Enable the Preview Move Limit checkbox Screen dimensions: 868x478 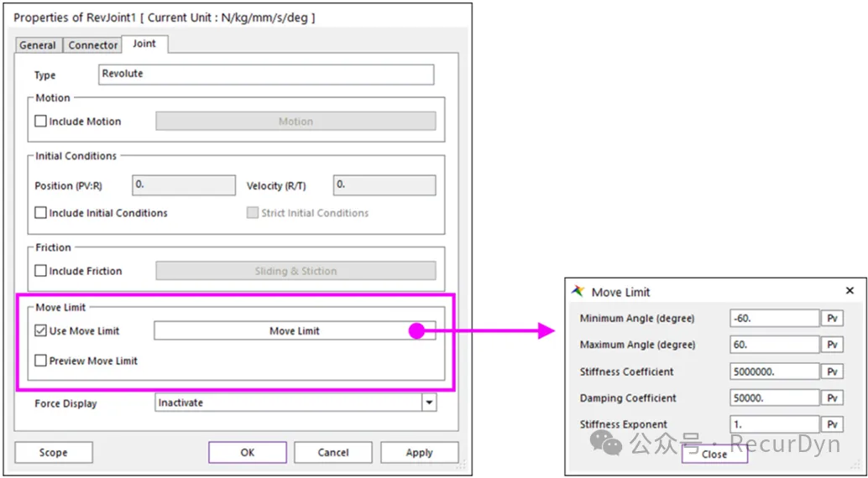[41, 361]
